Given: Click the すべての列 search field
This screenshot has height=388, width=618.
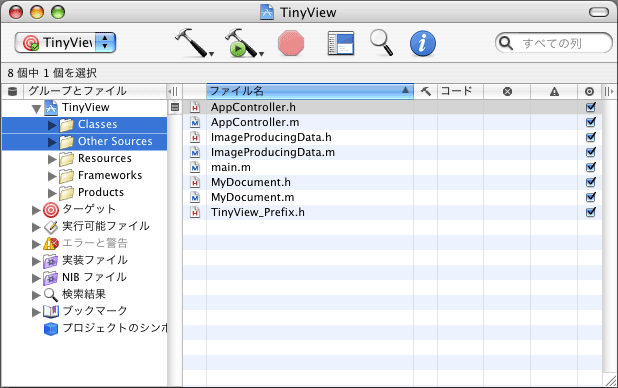Looking at the screenshot, I should (x=554, y=43).
